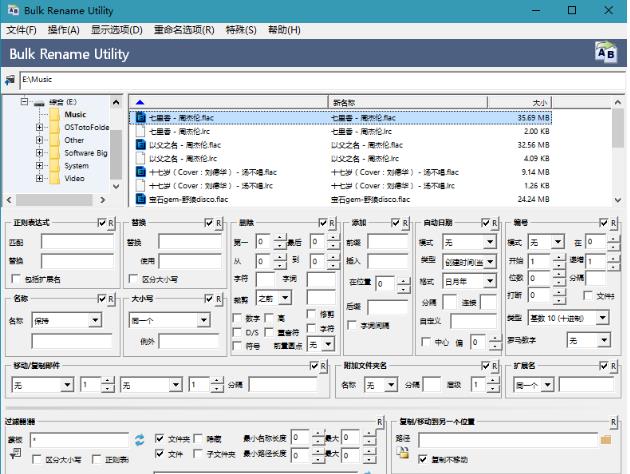Toggle the 中心 checkbox in 自动日期 group
Screen dimensions: 630x474
point(425,342)
